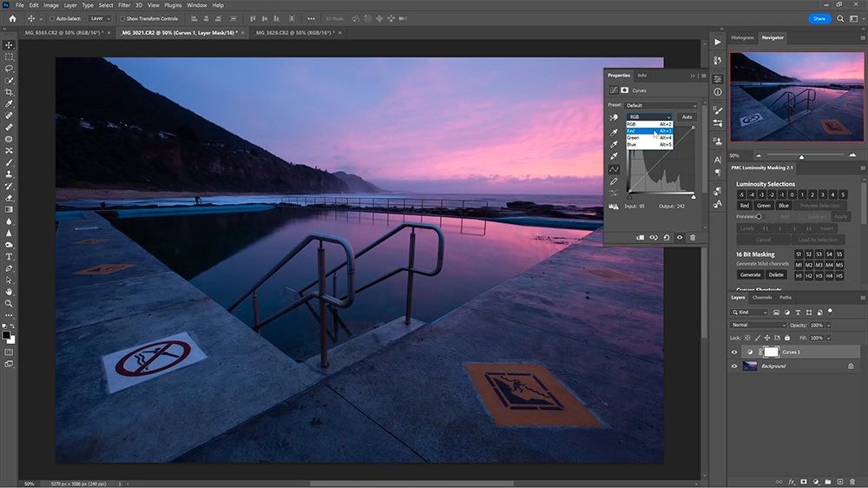Click the add layer mask icon
Viewport: 868px width, 488px height.
804,480
